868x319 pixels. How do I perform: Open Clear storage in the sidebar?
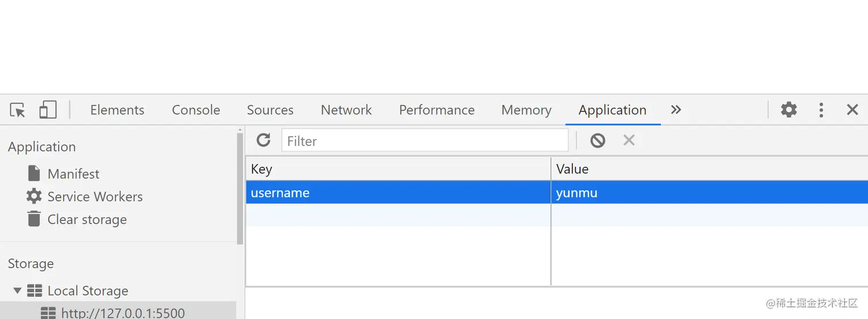(x=87, y=220)
